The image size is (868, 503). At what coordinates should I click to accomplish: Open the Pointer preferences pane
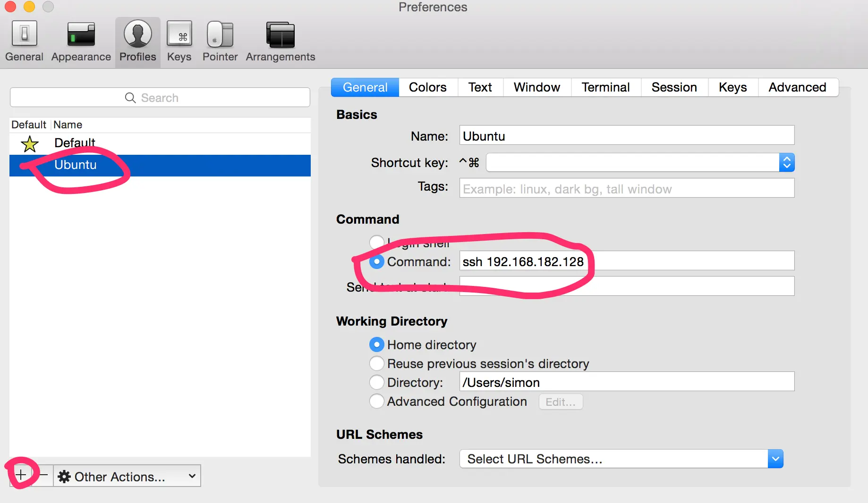(220, 42)
